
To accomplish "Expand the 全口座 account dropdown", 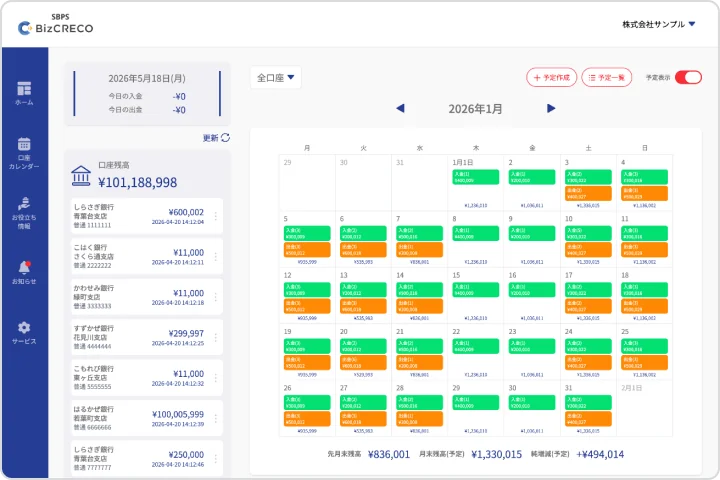I will pos(276,78).
